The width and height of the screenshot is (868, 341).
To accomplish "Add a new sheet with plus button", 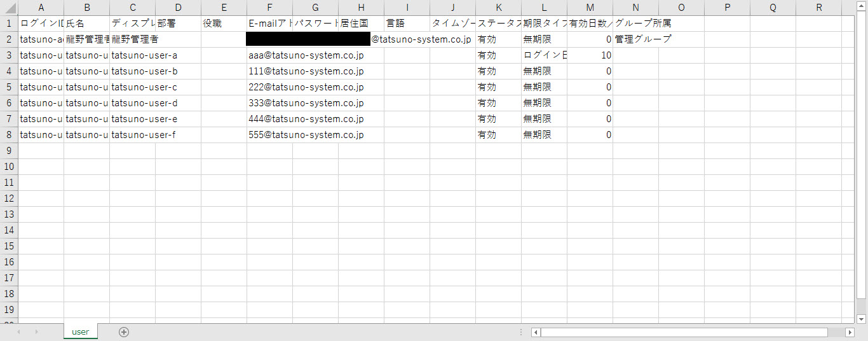I will (124, 331).
